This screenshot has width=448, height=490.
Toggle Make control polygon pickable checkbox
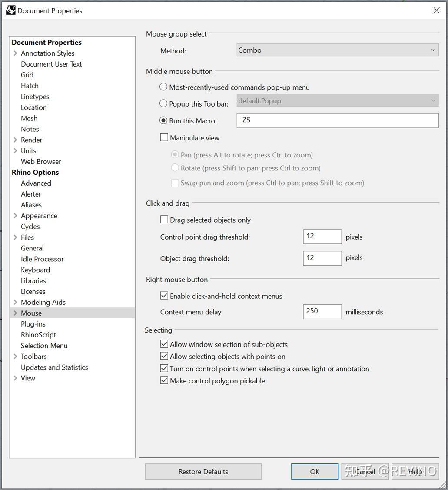pos(164,380)
